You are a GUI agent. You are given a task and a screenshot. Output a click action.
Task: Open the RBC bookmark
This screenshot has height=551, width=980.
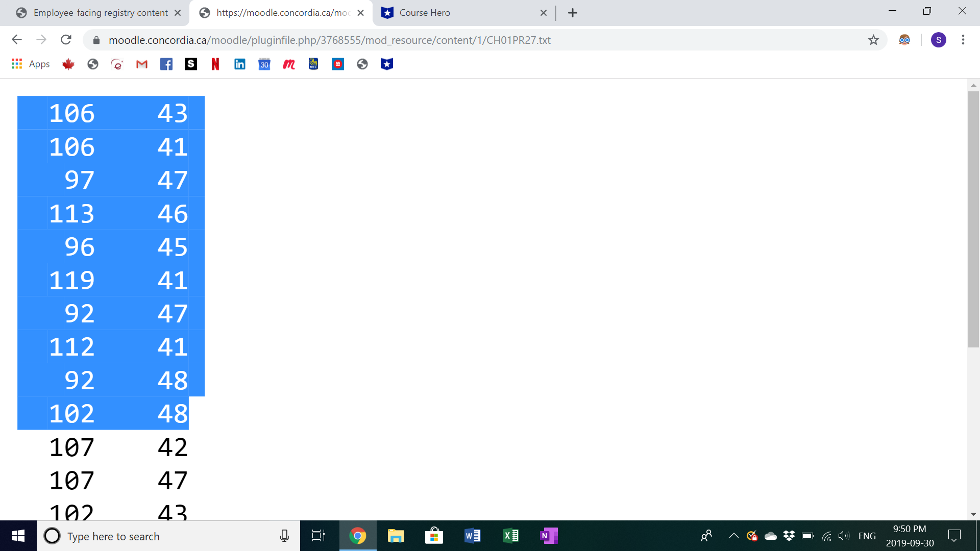coord(313,64)
